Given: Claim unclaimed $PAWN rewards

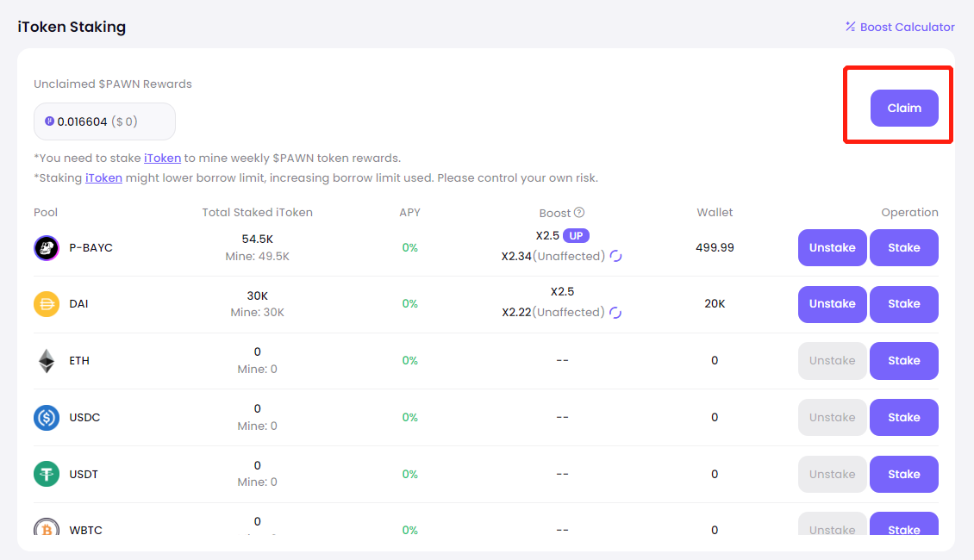Looking at the screenshot, I should [904, 109].
